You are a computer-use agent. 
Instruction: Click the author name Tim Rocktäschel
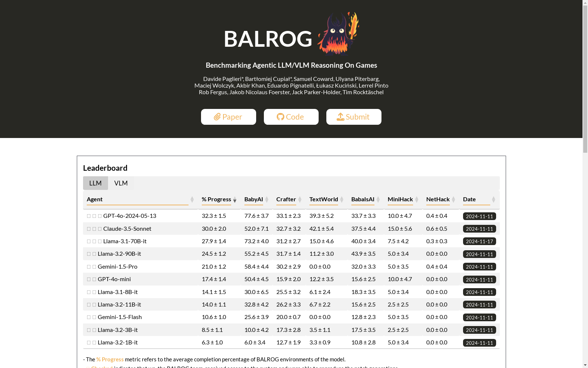point(363,92)
